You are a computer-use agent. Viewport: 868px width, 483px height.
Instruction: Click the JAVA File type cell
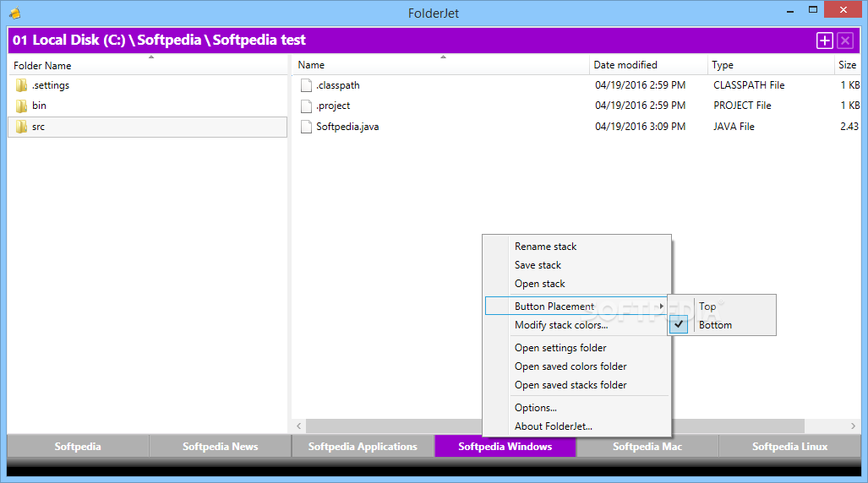(x=734, y=127)
